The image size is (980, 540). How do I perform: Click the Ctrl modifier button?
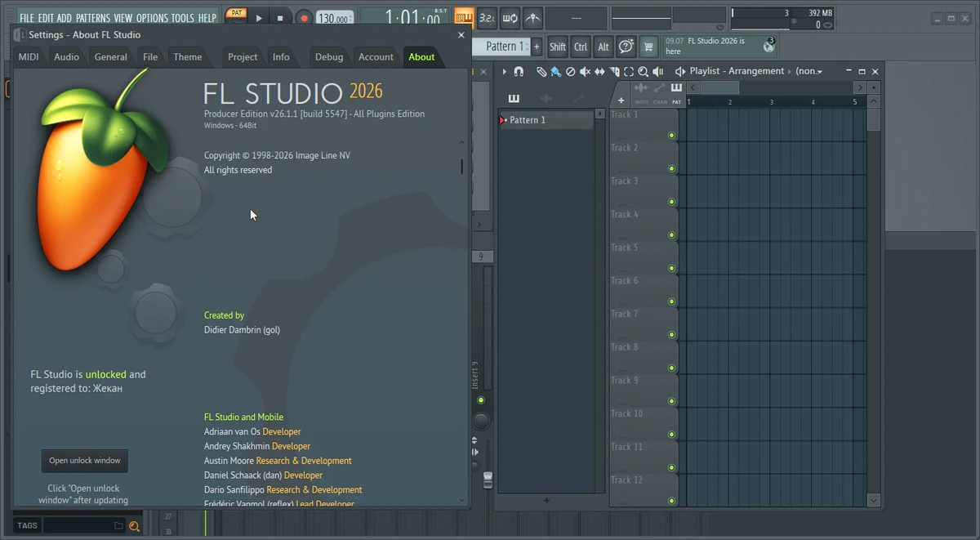(581, 47)
